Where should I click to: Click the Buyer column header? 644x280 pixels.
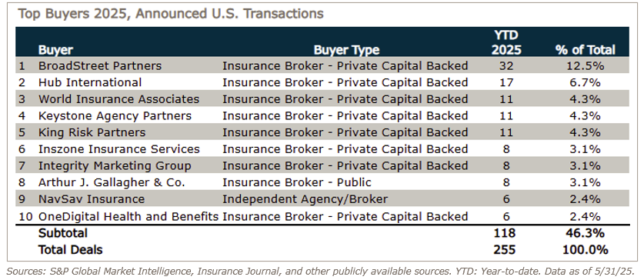coord(55,50)
